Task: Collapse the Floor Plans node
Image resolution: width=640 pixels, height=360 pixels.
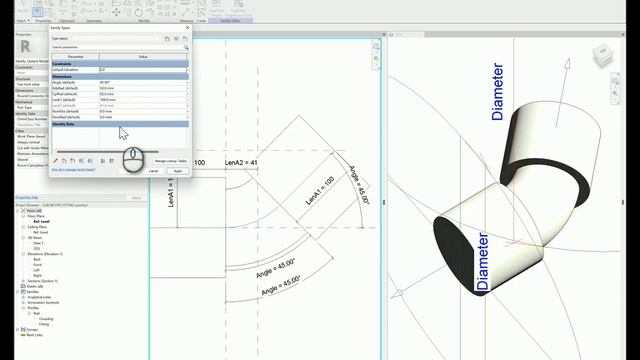Action: pyautogui.click(x=24, y=216)
